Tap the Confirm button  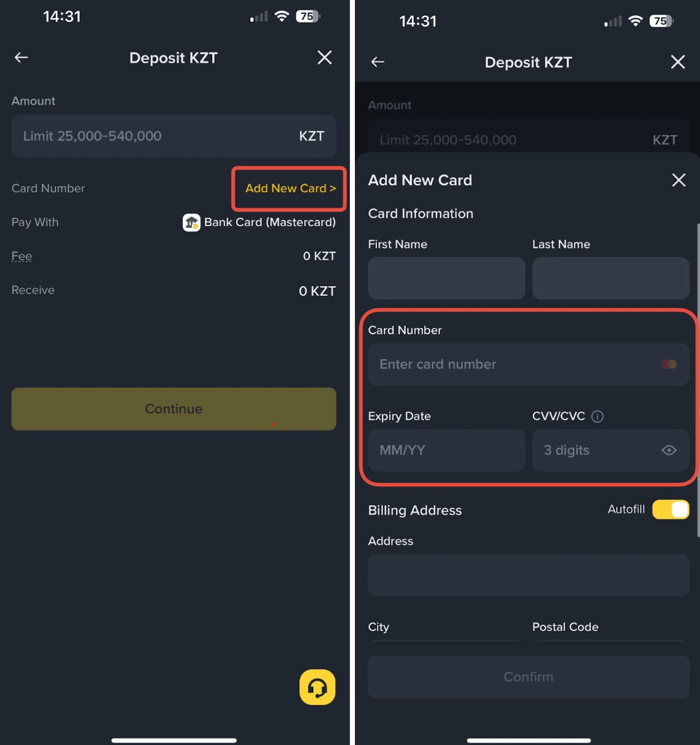click(x=528, y=677)
